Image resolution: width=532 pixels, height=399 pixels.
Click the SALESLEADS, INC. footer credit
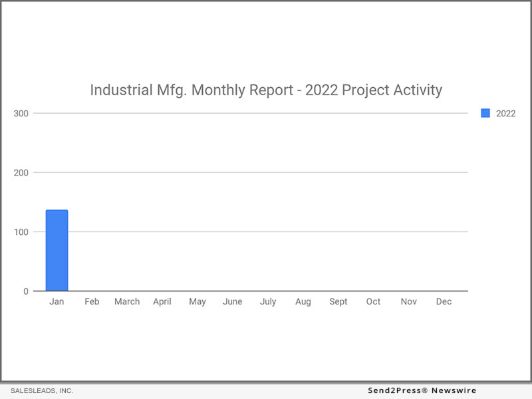42,391
